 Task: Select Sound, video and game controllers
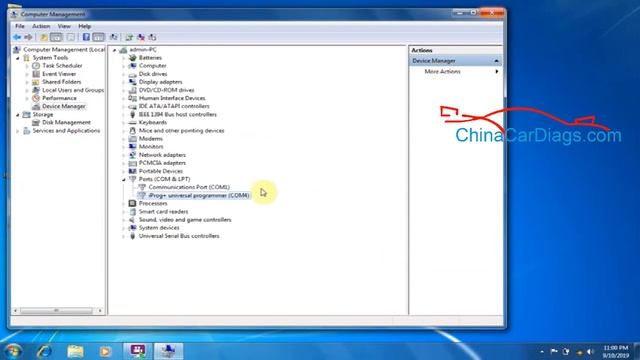tap(185, 220)
